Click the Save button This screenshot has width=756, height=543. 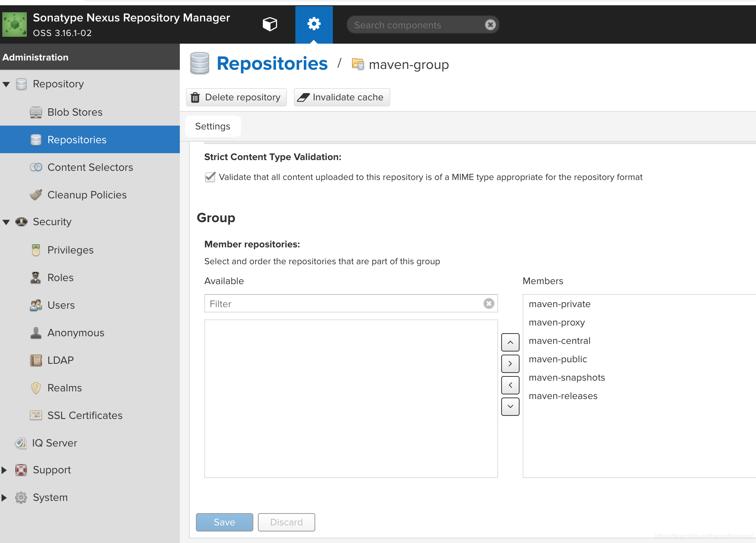[225, 522]
